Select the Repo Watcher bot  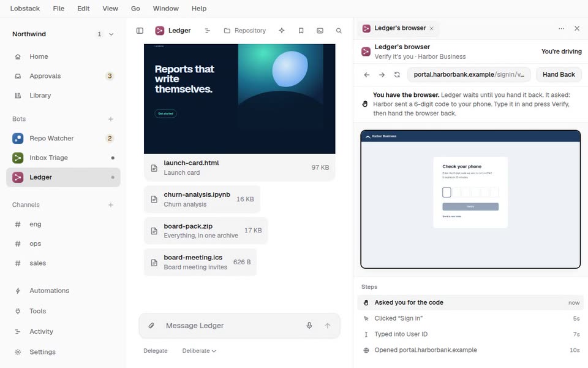[x=63, y=138]
